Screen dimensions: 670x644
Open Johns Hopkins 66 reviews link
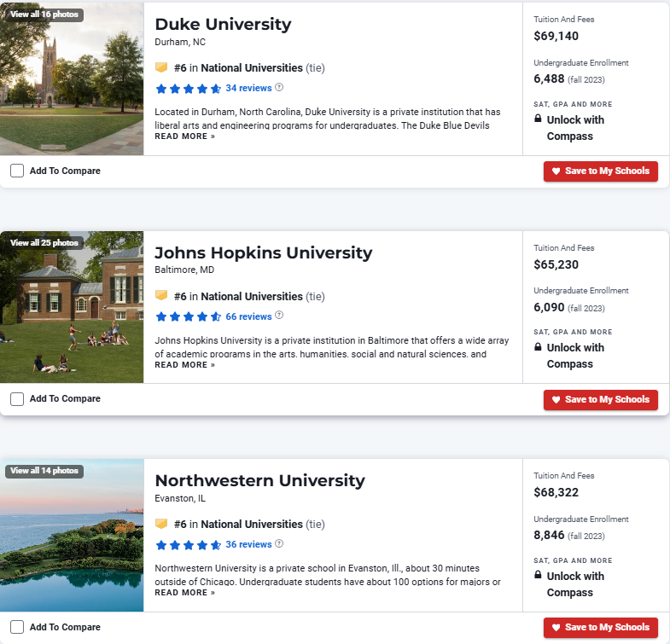click(x=248, y=316)
